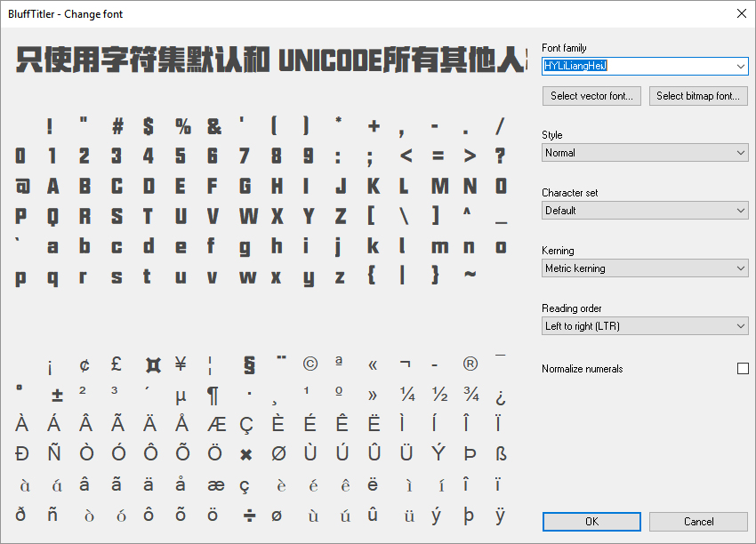Click the inverted question mark ¿ glyph

[501, 397]
